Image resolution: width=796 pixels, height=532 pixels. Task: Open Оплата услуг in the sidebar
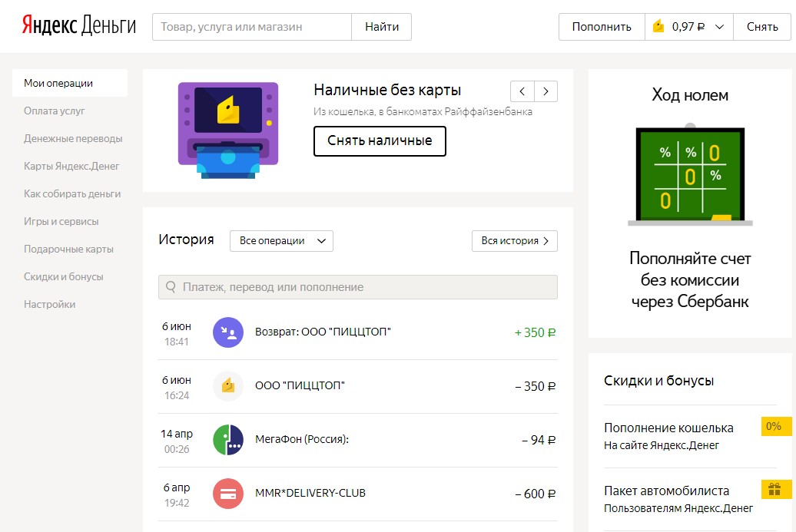tap(55, 111)
